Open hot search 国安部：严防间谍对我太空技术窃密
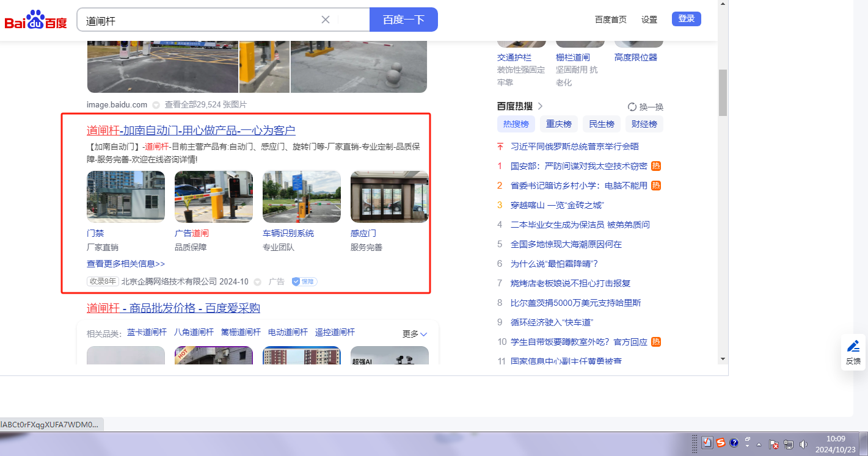The width and height of the screenshot is (868, 456). coord(579,166)
